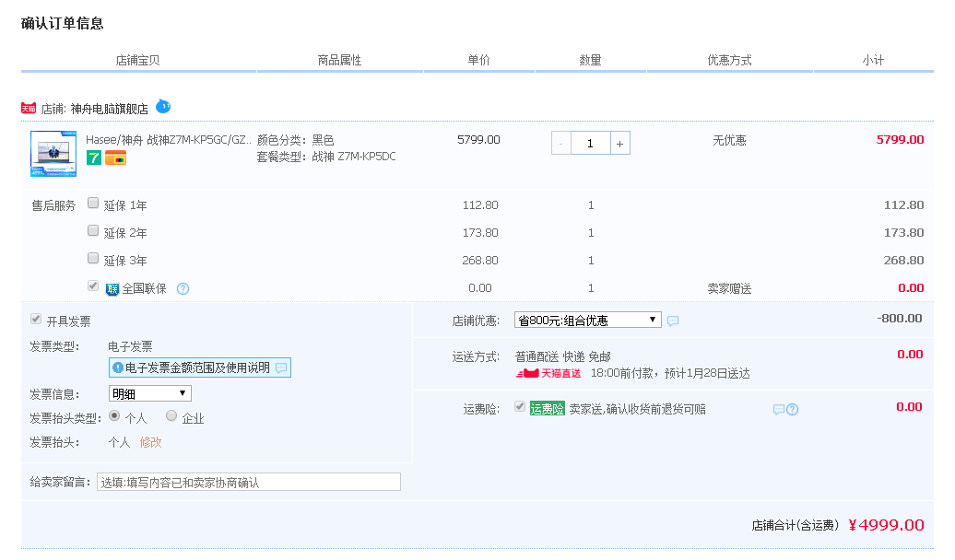Check the 延保 2年 warranty option

click(93, 230)
